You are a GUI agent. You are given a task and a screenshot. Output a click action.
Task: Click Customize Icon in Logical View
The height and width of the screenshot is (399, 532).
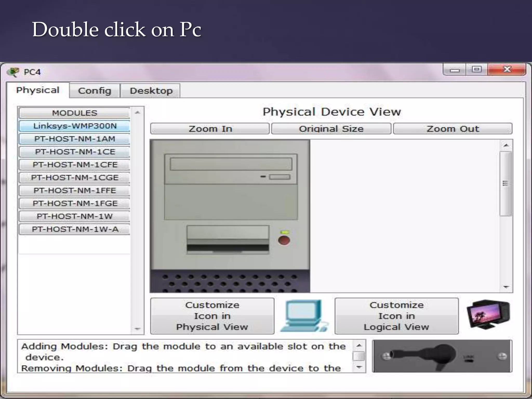[x=396, y=316]
